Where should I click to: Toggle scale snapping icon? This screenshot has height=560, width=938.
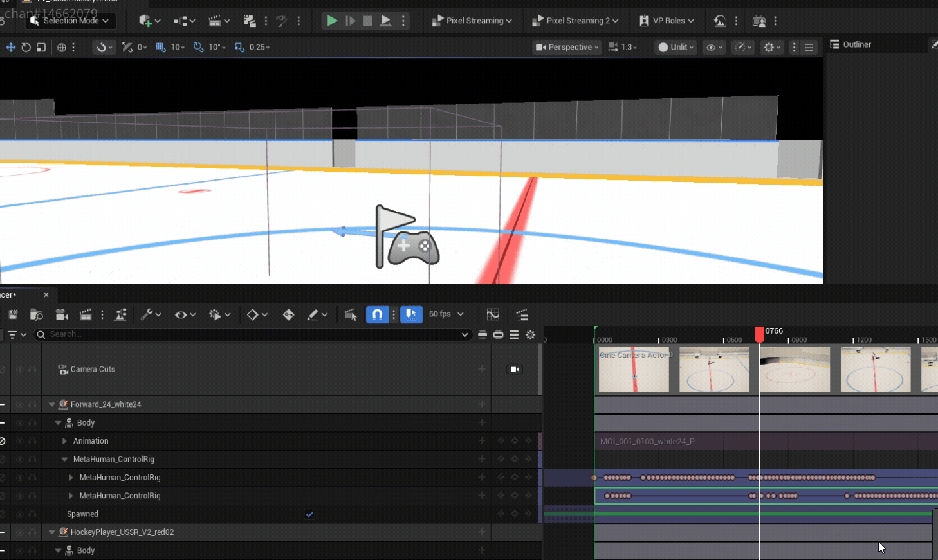(239, 47)
